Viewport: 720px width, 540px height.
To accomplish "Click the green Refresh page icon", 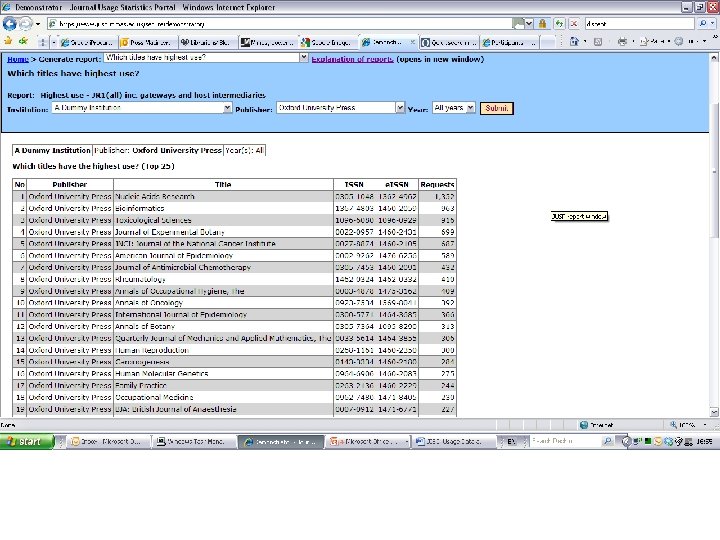I will pyautogui.click(x=559, y=23).
